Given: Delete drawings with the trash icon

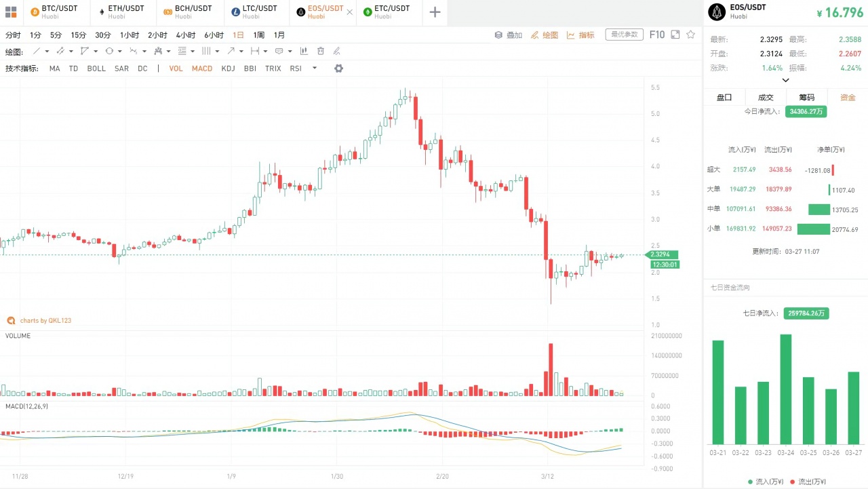Looking at the screenshot, I should 320,51.
